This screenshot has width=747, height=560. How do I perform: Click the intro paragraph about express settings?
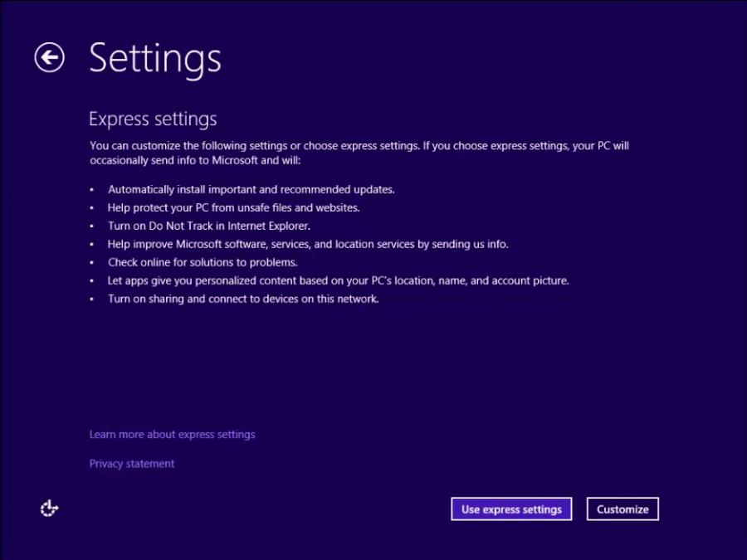(x=359, y=153)
